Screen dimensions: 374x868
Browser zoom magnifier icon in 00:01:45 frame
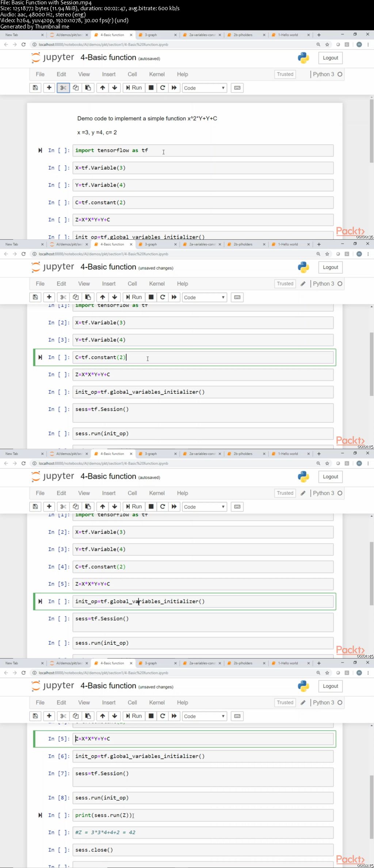pyautogui.click(x=318, y=463)
